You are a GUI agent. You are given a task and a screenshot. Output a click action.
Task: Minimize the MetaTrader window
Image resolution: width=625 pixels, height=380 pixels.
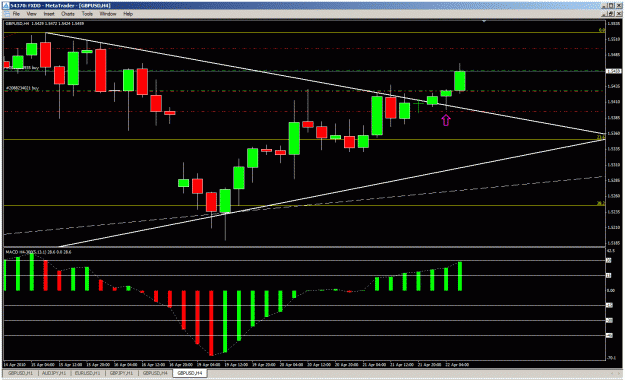pyautogui.click(x=605, y=6)
